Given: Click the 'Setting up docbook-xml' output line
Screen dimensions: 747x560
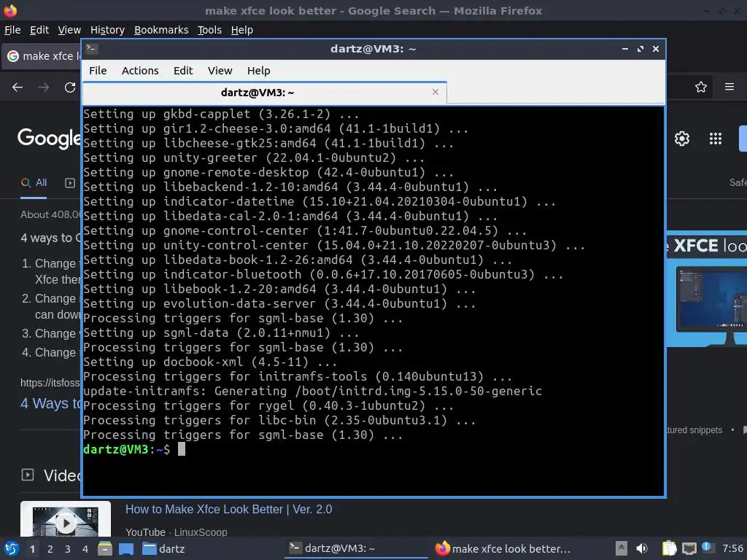Looking at the screenshot, I should pos(210,362).
